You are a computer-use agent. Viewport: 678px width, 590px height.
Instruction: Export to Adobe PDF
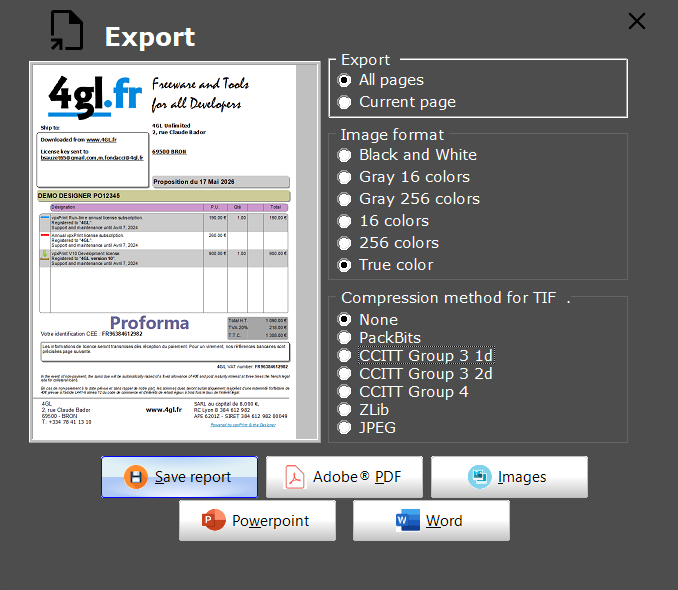click(344, 477)
